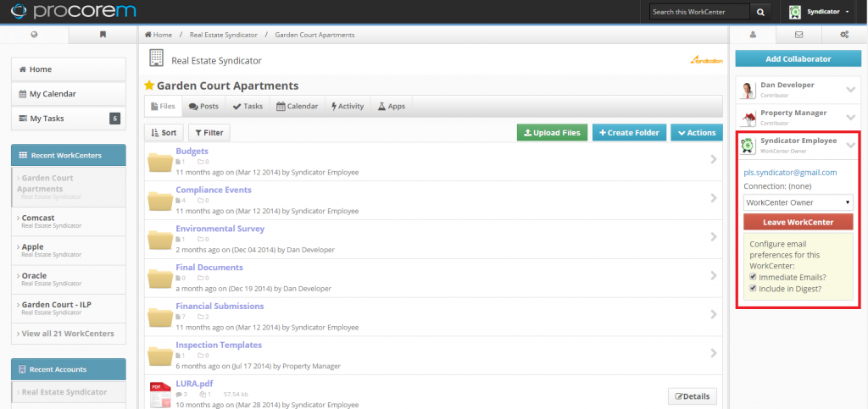Switch to the Files tab
The image size is (868, 409).
164,106
